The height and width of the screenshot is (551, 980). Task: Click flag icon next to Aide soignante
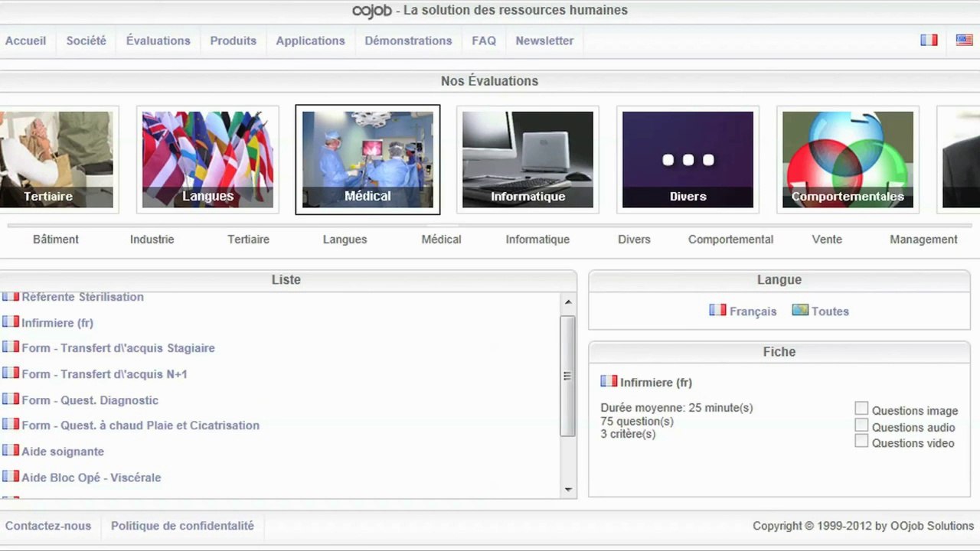click(x=11, y=450)
